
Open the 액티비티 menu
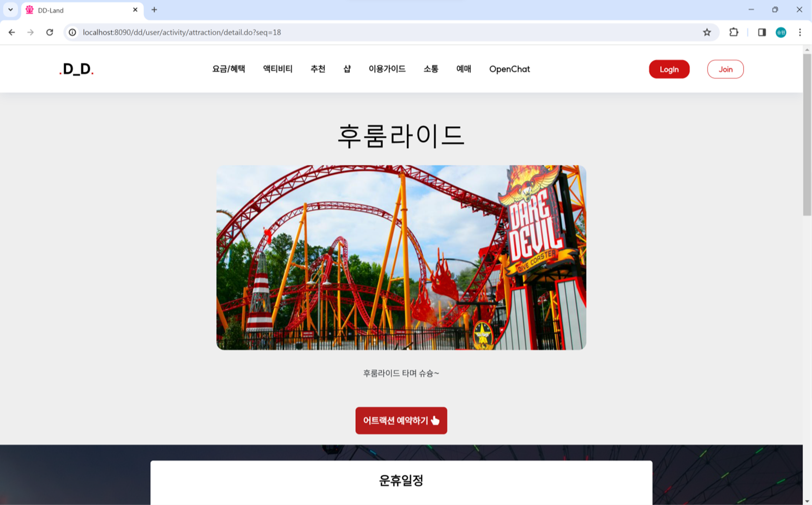pos(278,69)
